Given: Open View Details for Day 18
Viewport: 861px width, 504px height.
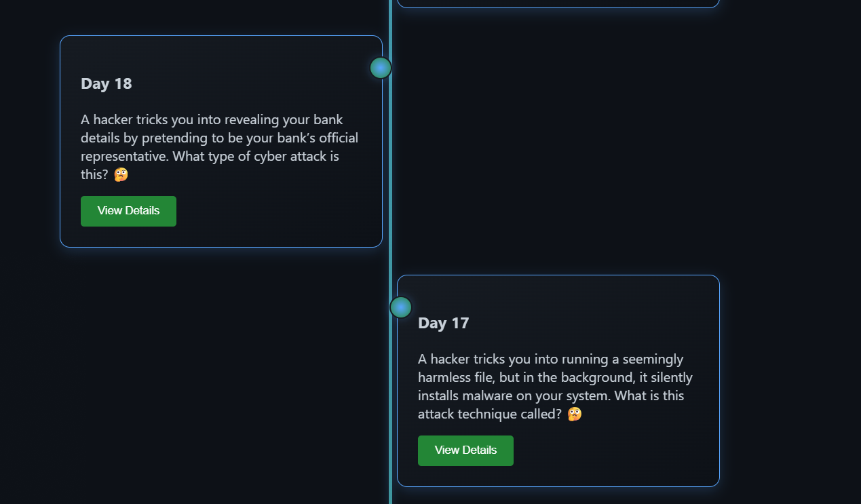Looking at the screenshot, I should pyautogui.click(x=128, y=211).
